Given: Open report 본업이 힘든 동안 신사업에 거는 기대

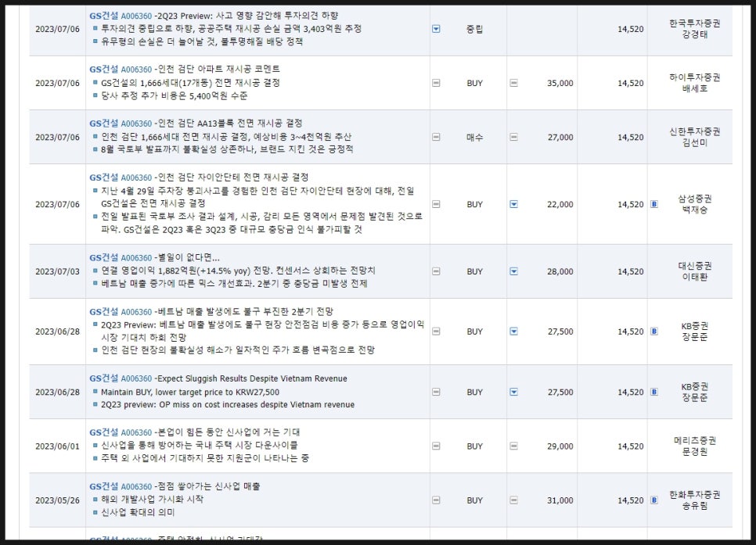Looking at the screenshot, I should [x=229, y=432].
